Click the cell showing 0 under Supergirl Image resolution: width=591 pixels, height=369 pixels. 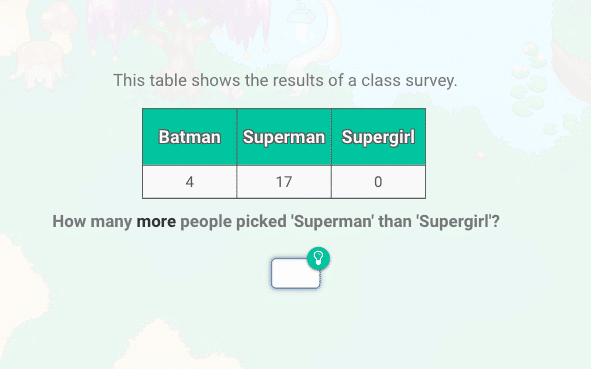tap(378, 182)
